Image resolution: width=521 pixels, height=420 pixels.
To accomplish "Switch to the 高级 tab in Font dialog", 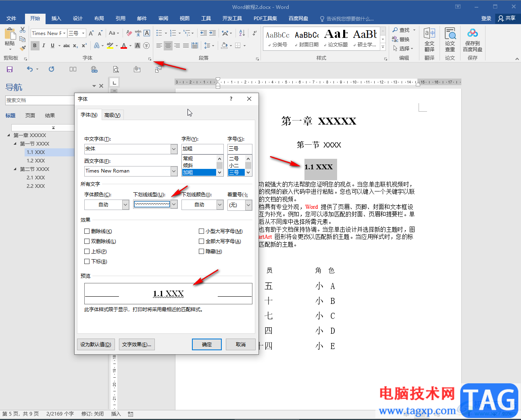I will pyautogui.click(x=112, y=115).
